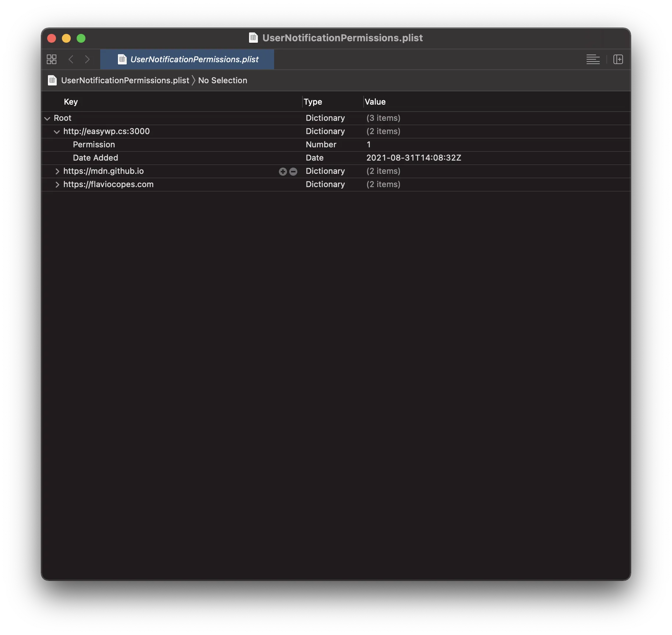This screenshot has height=635, width=672.
Task: Close the window with the red button
Action: coord(52,38)
